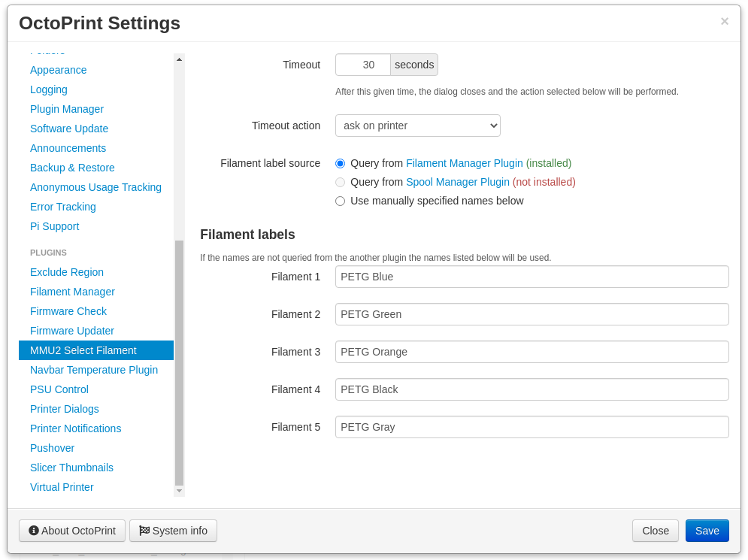Open Error Tracking settings
Viewport: 748px width, 560px height.
[63, 207]
